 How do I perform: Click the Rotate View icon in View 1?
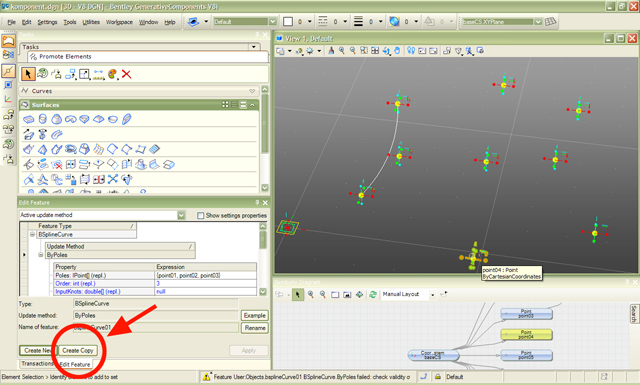pos(386,51)
